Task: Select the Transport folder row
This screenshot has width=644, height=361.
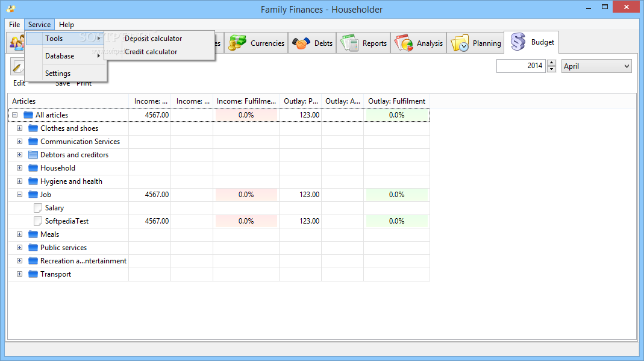Action: (x=219, y=274)
